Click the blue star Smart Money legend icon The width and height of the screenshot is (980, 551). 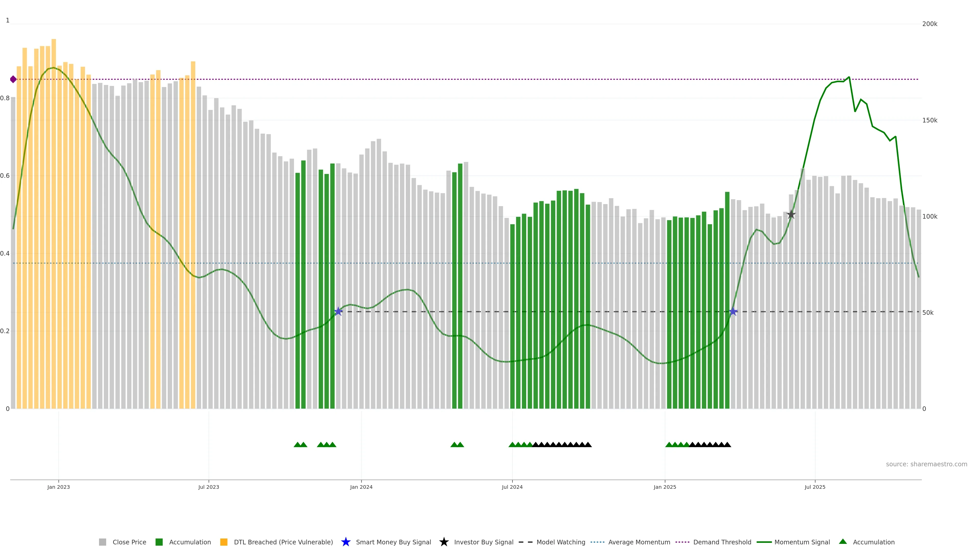point(346,542)
